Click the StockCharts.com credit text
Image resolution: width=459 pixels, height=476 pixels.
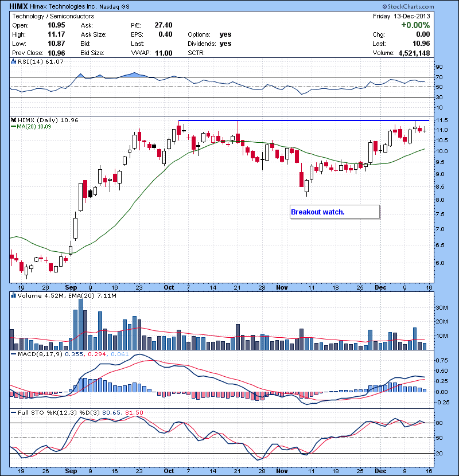coord(408,6)
